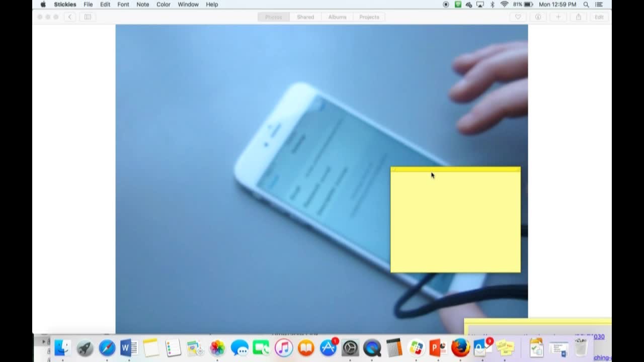This screenshot has height=362, width=644.
Task: Select the Projects tab
Action: (x=369, y=17)
